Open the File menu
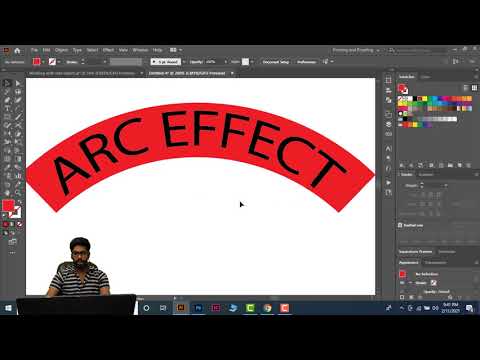This screenshot has width=480, height=360. point(34,50)
